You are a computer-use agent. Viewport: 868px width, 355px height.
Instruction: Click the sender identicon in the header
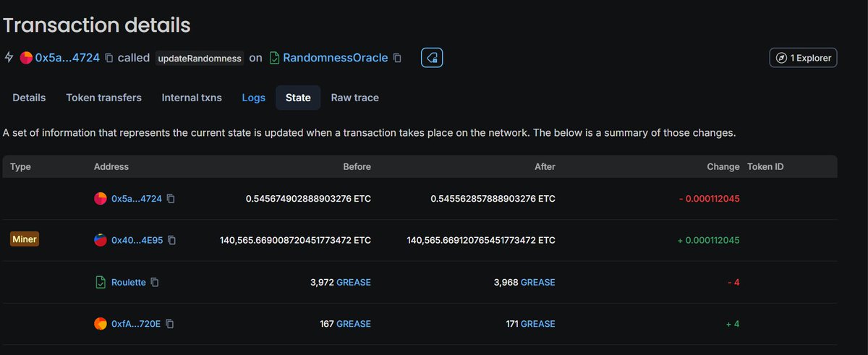coord(26,58)
